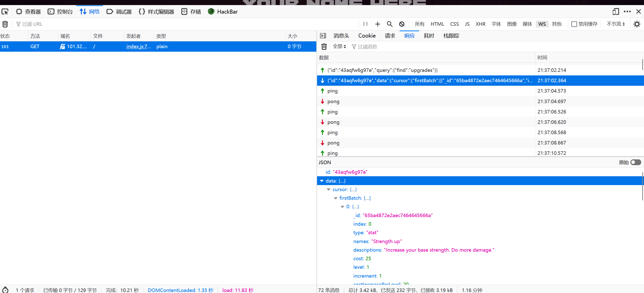Viewport: 644px width, 293px height.
Task: Click the index.js initiator link
Action: click(x=139, y=46)
